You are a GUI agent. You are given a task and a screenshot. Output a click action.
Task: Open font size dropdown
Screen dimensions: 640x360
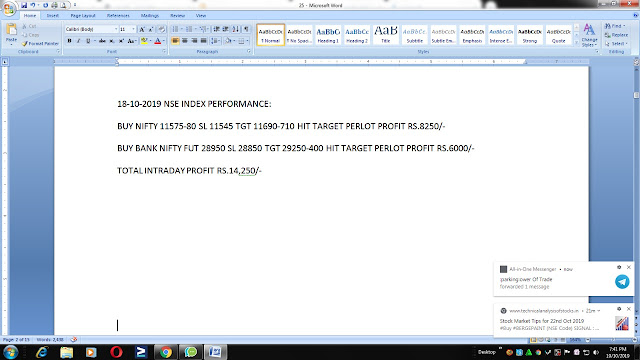pos(133,29)
